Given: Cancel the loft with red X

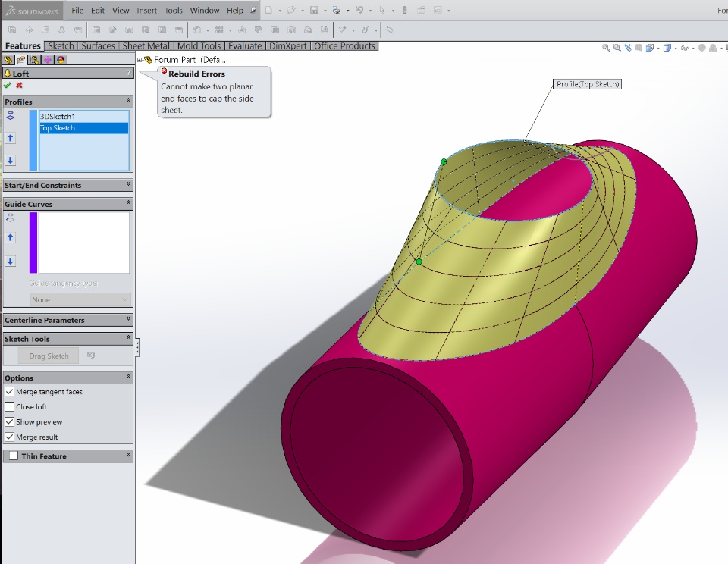Looking at the screenshot, I should (x=19, y=86).
